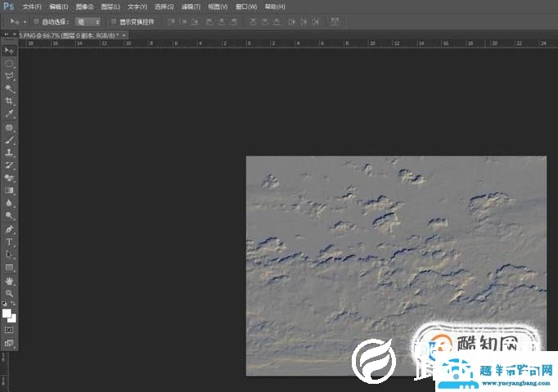Select the Magic Wand tool
The image size is (558, 392).
click(10, 88)
